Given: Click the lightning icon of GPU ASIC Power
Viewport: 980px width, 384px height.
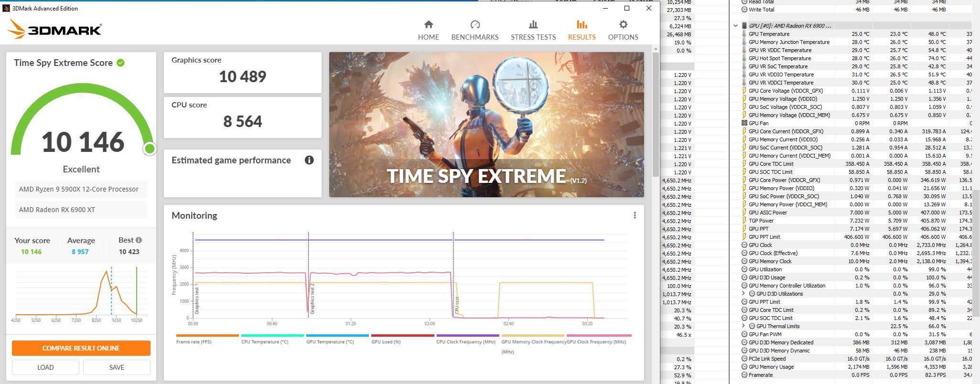Looking at the screenshot, I should (744, 213).
